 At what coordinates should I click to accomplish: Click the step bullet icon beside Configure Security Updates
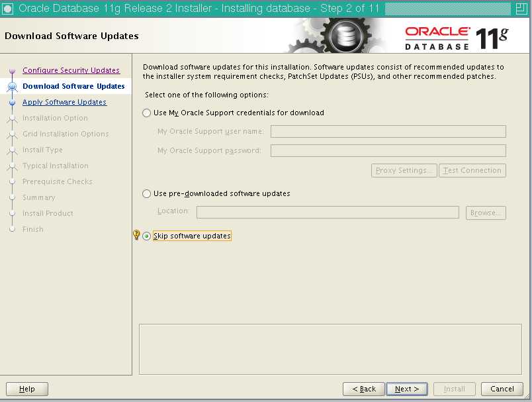[12, 71]
